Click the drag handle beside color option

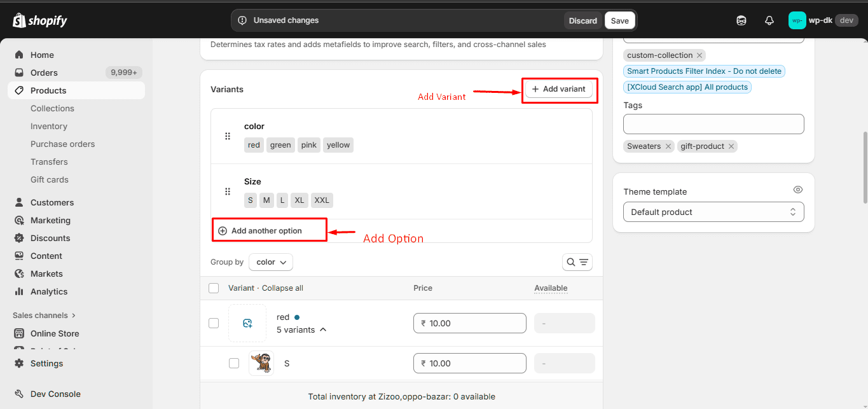pyautogui.click(x=228, y=136)
